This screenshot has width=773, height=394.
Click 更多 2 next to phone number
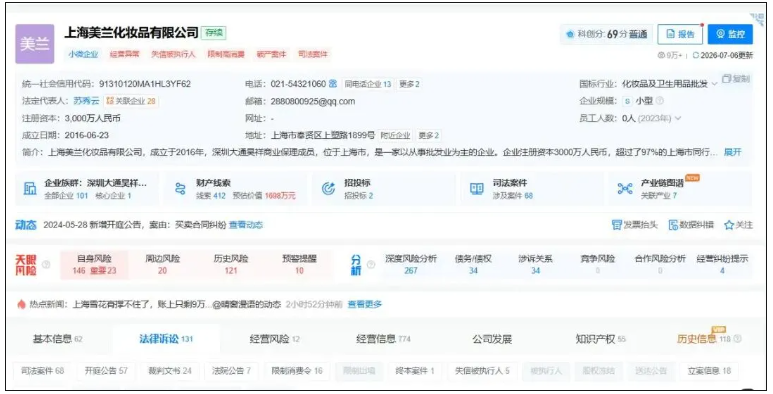[409, 84]
